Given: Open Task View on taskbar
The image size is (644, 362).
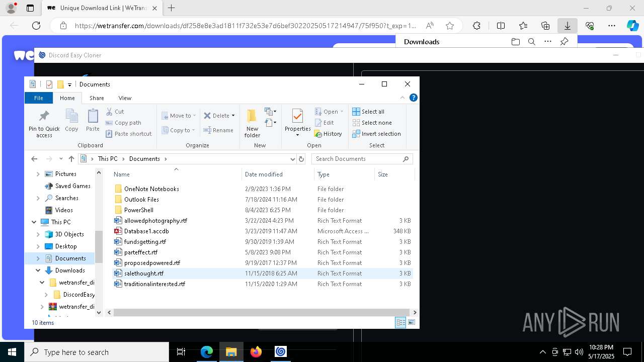Looking at the screenshot, I should (x=181, y=352).
